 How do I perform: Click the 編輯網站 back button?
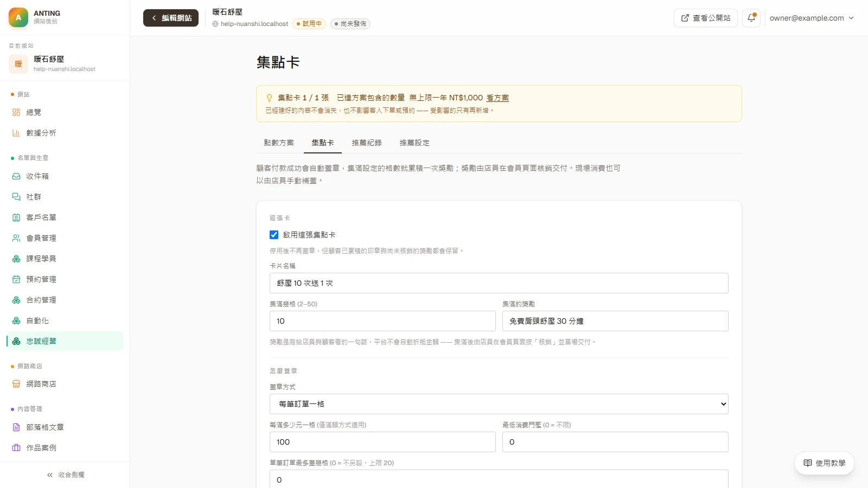pyautogui.click(x=171, y=18)
